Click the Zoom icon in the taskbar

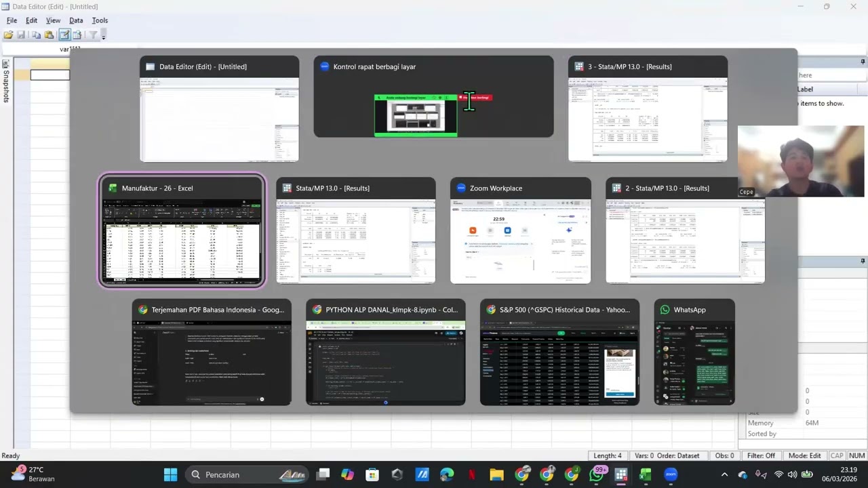click(671, 474)
